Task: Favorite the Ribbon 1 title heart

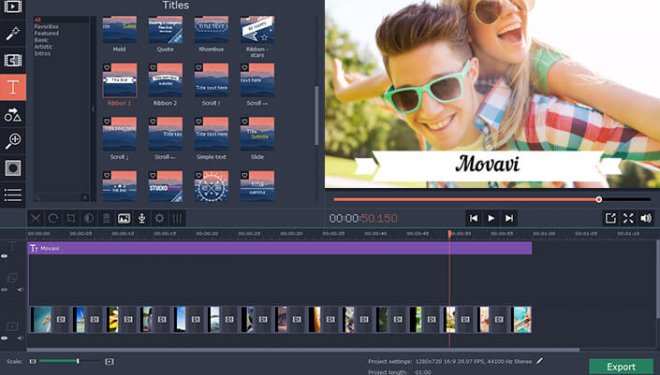Action: (x=107, y=67)
